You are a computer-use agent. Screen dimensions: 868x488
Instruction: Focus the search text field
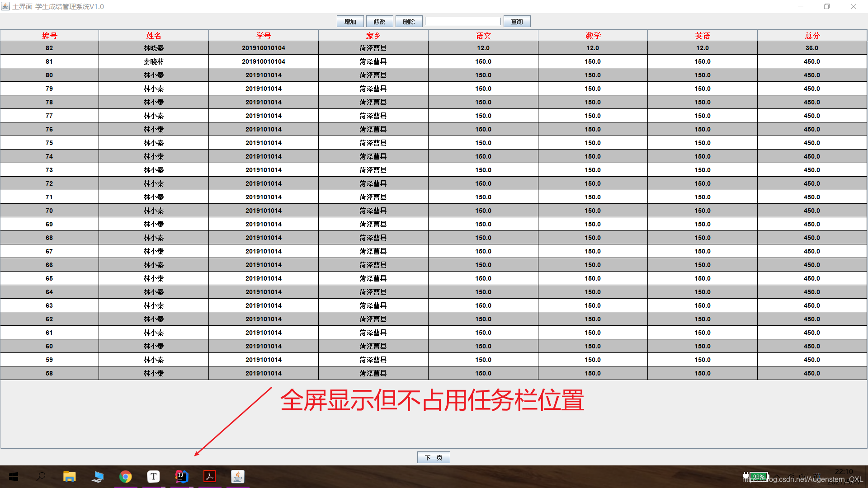[x=462, y=21]
